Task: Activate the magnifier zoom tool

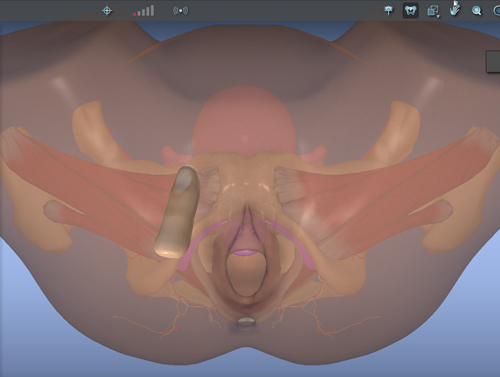Action: pyautogui.click(x=477, y=11)
